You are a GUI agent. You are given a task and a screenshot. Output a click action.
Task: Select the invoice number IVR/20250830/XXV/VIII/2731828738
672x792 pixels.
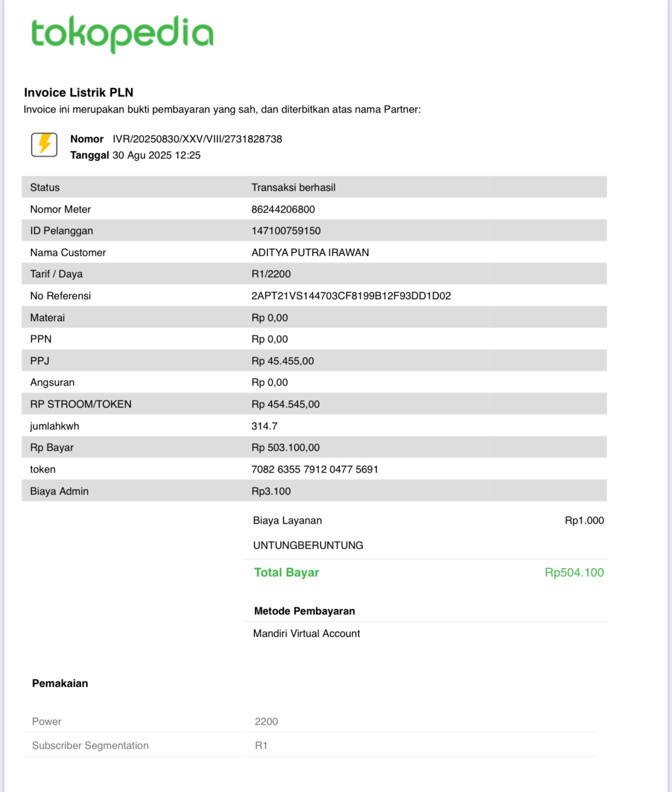[x=197, y=139]
